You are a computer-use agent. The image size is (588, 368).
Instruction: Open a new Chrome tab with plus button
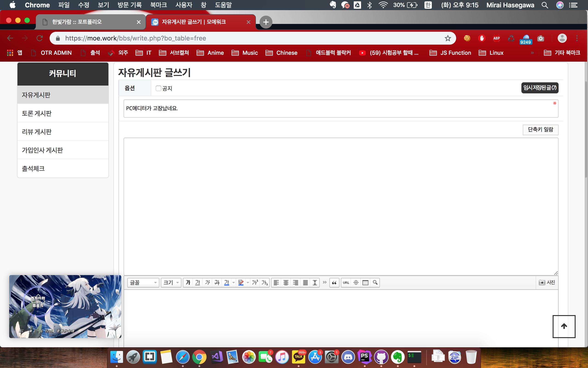[x=266, y=22]
